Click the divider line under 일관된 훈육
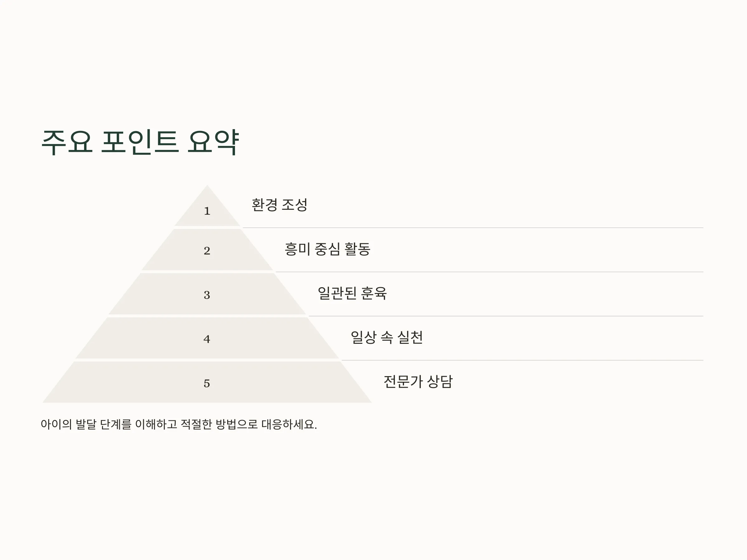 (506, 316)
